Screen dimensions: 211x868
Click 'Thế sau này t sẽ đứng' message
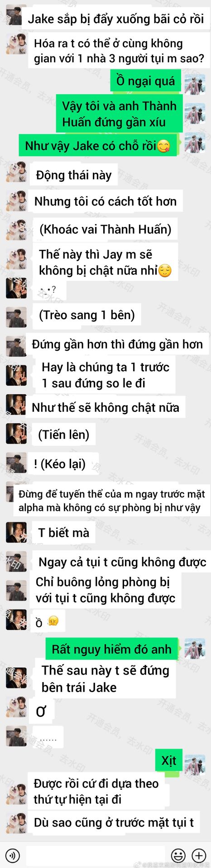(x=105, y=679)
